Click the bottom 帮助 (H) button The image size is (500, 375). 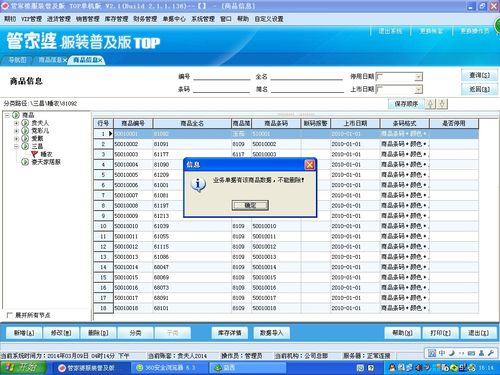(x=402, y=333)
